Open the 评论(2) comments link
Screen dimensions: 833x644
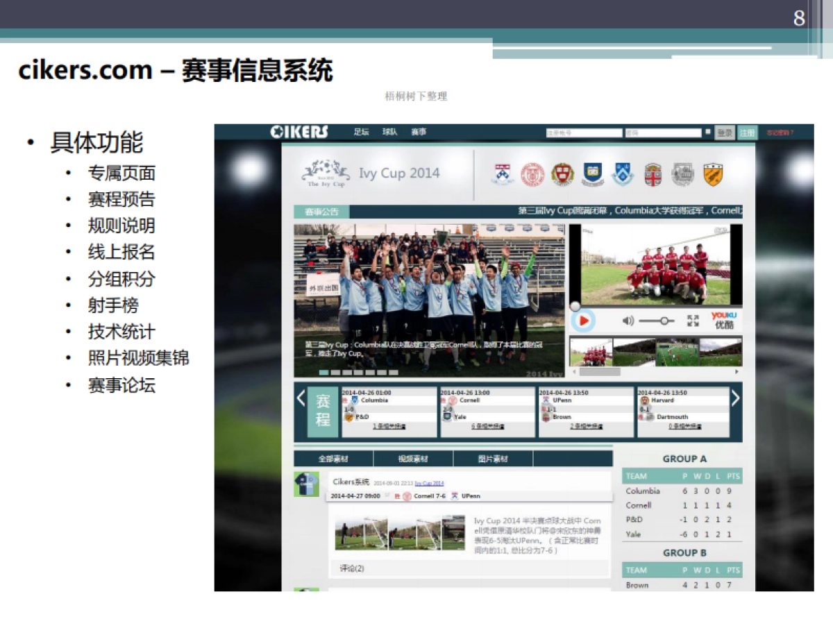point(352,568)
